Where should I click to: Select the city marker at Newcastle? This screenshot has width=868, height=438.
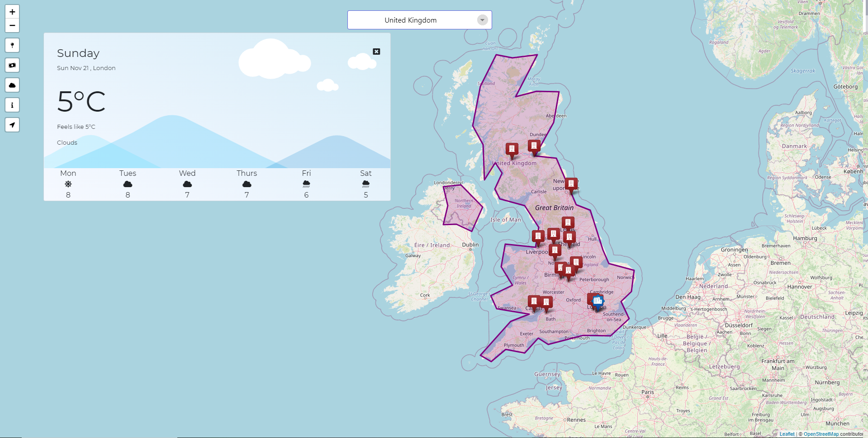571,184
